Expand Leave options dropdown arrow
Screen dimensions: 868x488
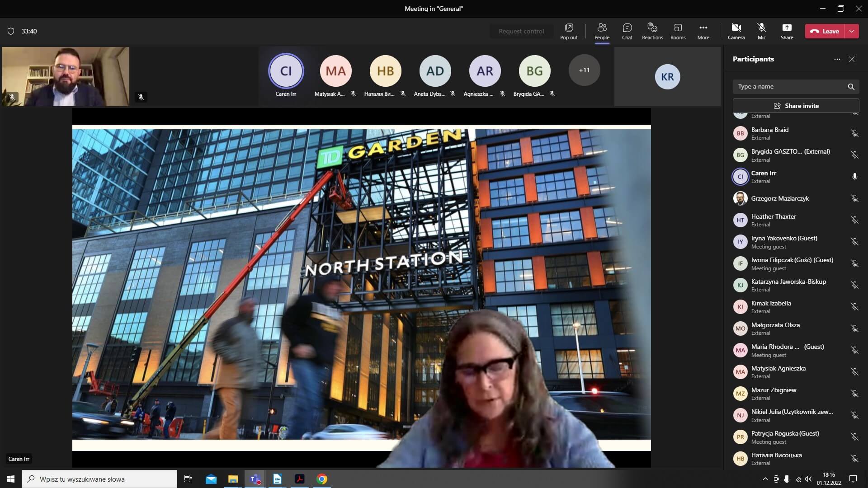click(x=852, y=31)
